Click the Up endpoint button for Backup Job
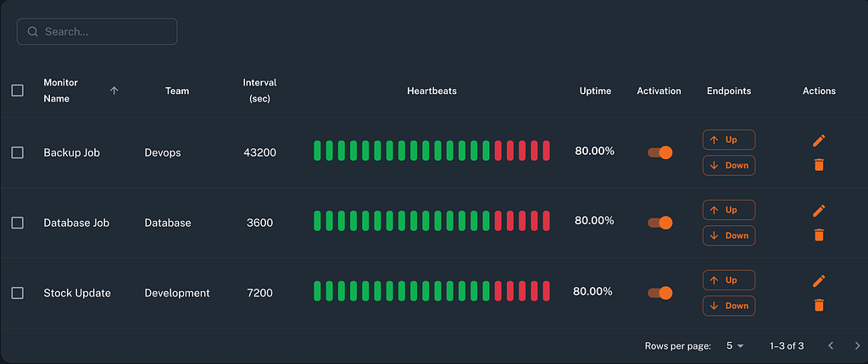This screenshot has height=364, width=868. coord(729,140)
